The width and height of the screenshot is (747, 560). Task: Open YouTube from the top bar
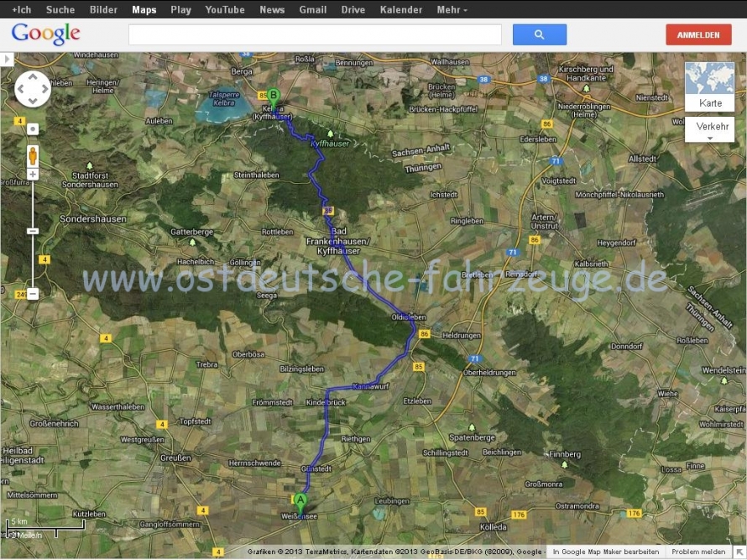tap(225, 9)
